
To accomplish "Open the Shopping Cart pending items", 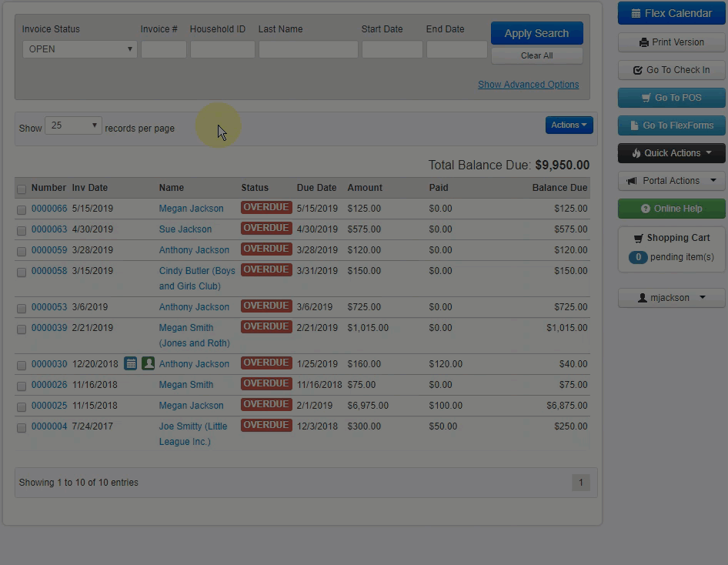I will point(671,257).
